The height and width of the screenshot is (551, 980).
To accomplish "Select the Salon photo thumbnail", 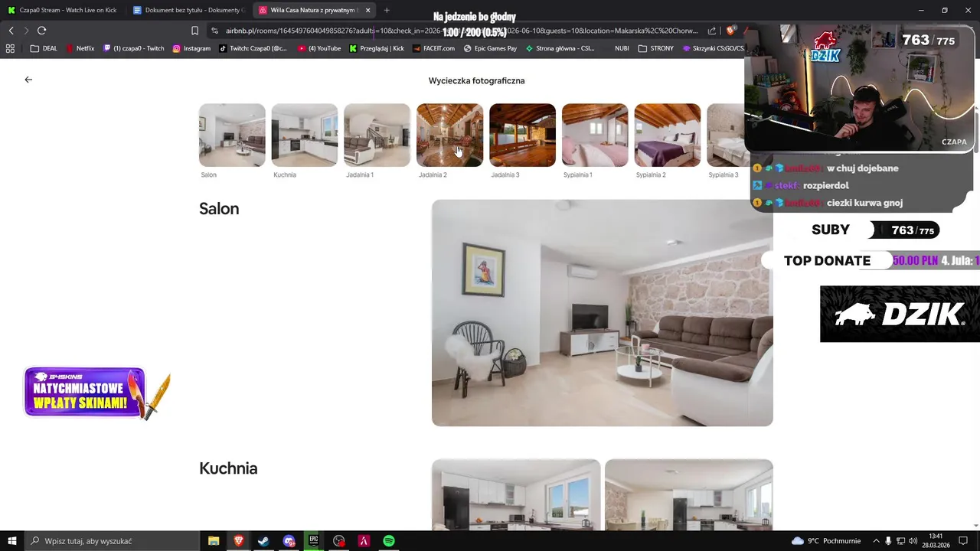I will coord(232,135).
